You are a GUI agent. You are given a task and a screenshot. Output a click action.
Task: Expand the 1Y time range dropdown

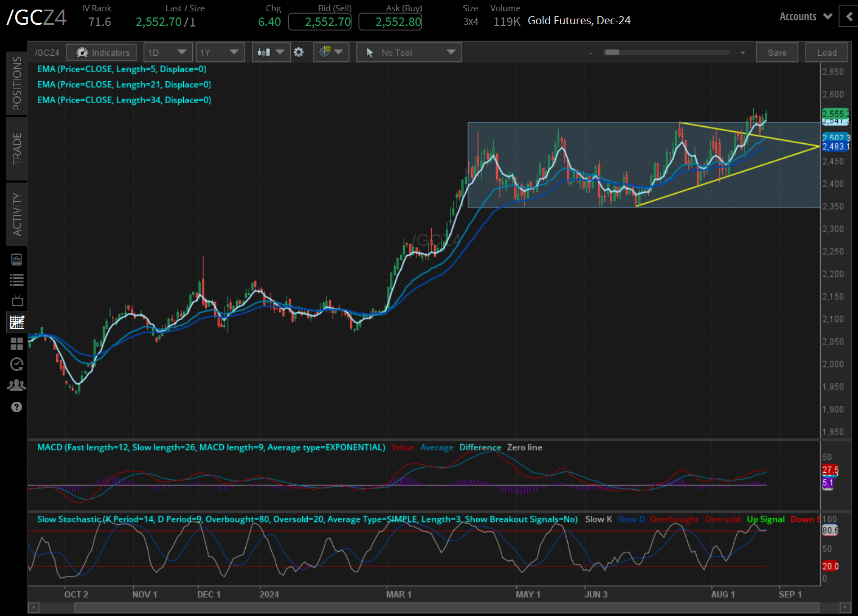219,52
